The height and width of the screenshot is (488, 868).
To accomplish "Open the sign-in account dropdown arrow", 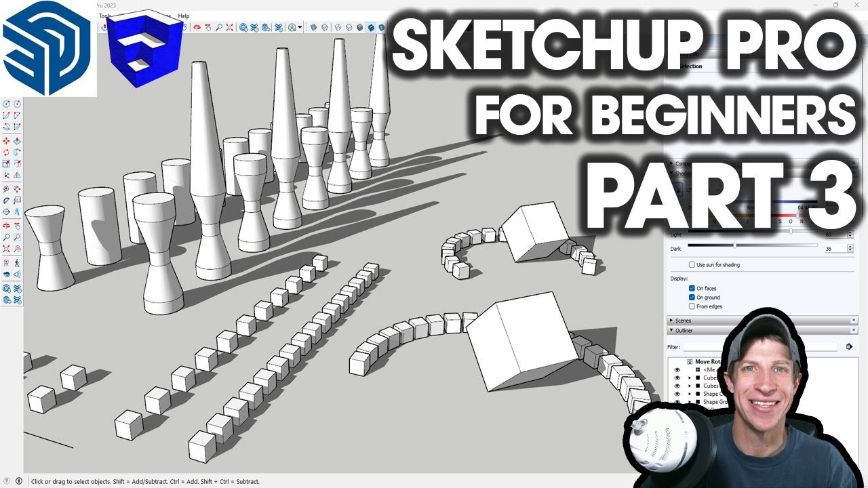I will point(300,27).
